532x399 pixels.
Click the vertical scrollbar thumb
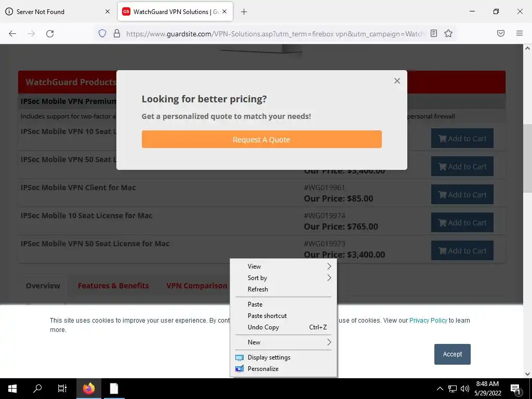pos(527,158)
